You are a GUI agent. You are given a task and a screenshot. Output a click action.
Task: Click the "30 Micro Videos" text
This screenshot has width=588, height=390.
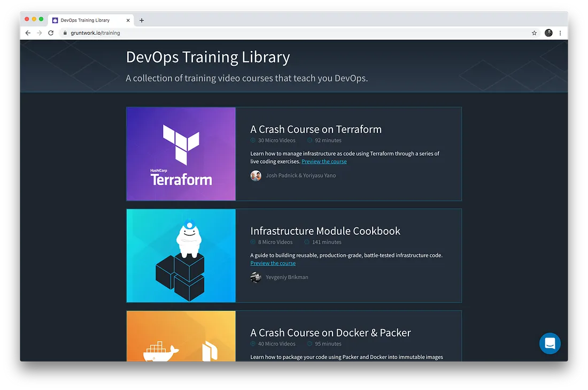pyautogui.click(x=277, y=140)
